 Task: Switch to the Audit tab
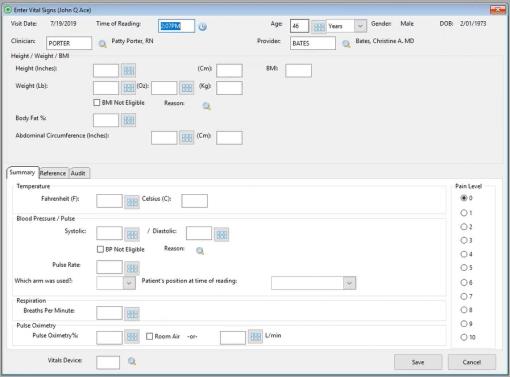(x=78, y=173)
